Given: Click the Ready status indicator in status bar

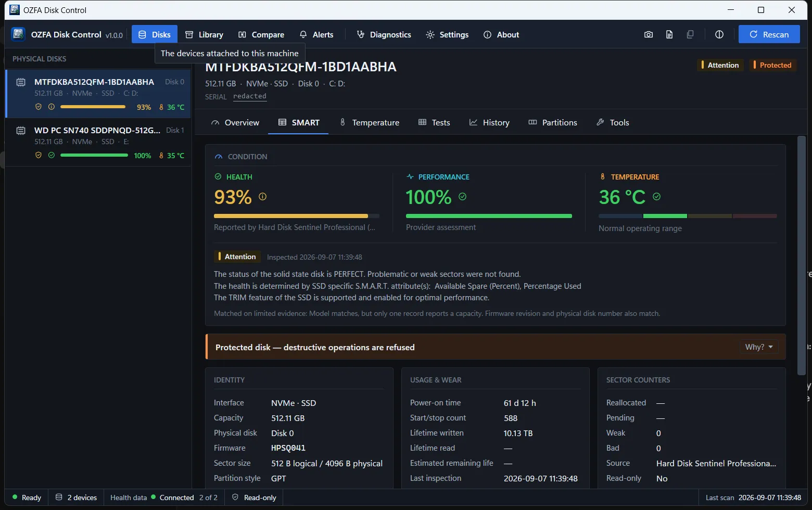Looking at the screenshot, I should [x=27, y=498].
